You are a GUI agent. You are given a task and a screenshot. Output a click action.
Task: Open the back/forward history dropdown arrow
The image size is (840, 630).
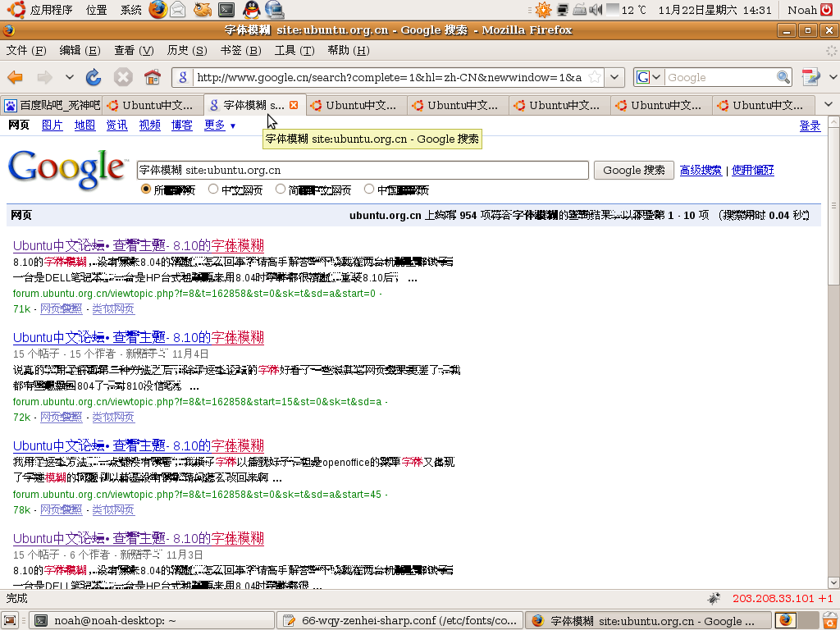pos(70,78)
